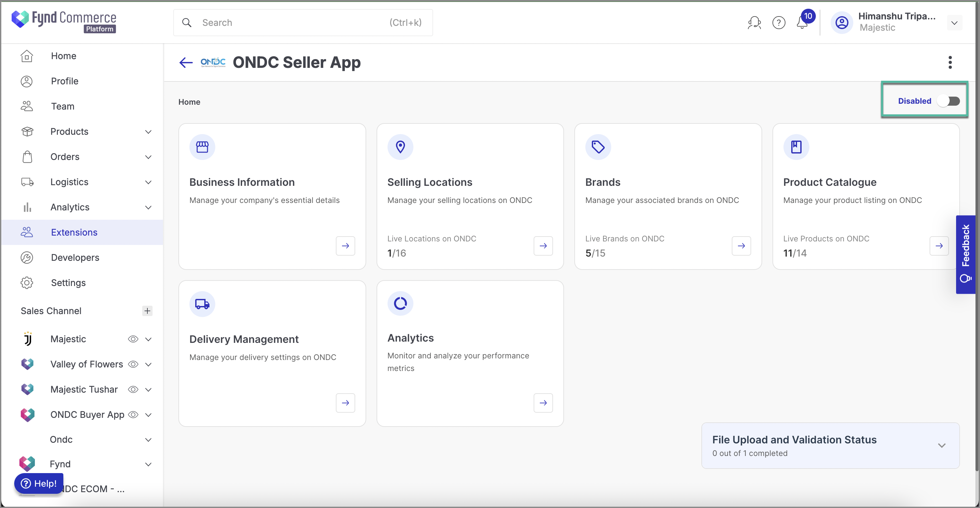This screenshot has height=508, width=980.
Task: Expand the Majestic channel chevron
Action: click(148, 339)
